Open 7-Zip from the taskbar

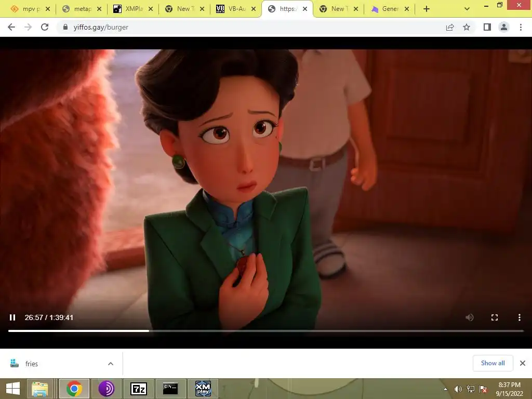pyautogui.click(x=138, y=389)
